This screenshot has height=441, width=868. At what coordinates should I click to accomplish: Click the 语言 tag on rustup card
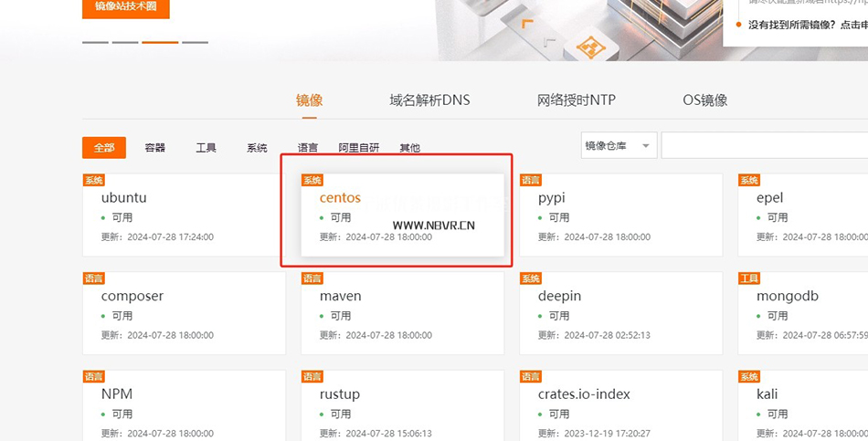point(312,376)
